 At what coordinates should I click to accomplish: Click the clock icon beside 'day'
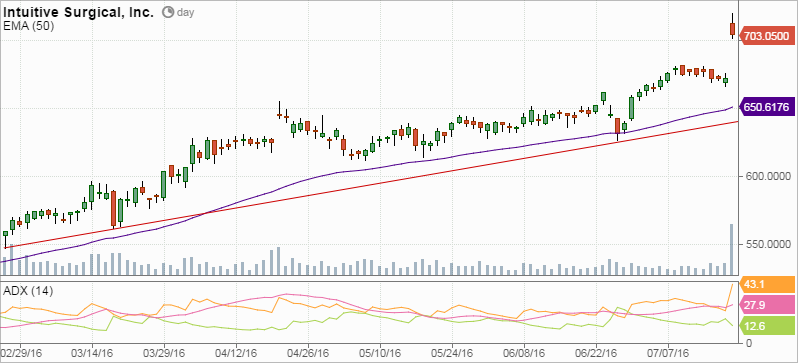167,13
